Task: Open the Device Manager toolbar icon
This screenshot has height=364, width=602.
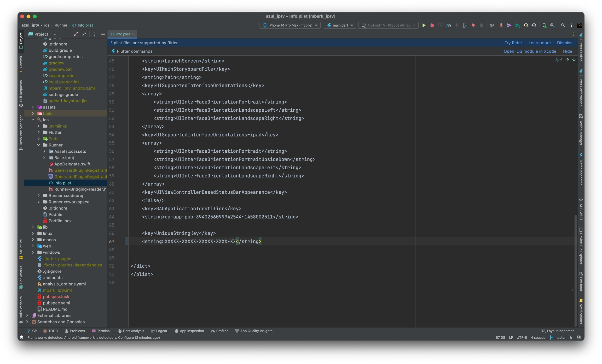Action: coord(544,25)
